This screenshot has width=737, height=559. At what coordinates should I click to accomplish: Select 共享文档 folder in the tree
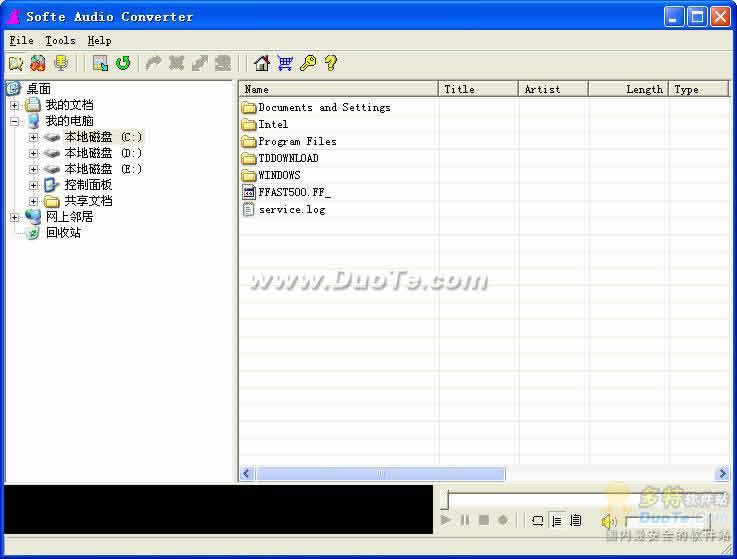pyautogui.click(x=88, y=201)
